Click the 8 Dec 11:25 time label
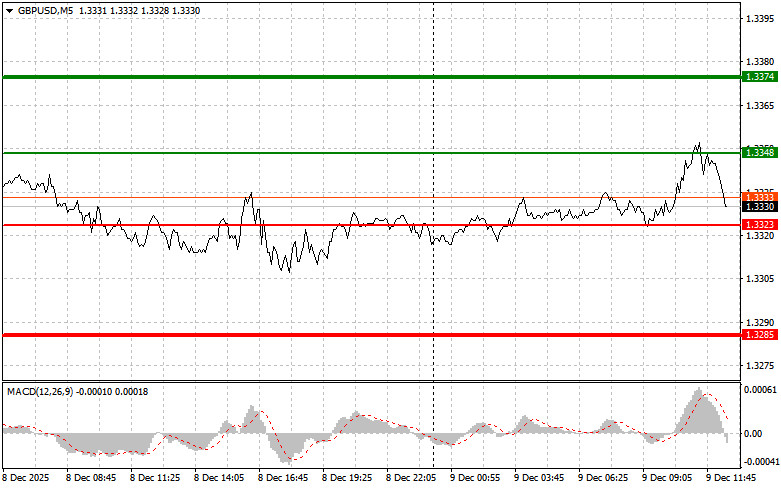This screenshot has height=489, width=781. click(155, 478)
